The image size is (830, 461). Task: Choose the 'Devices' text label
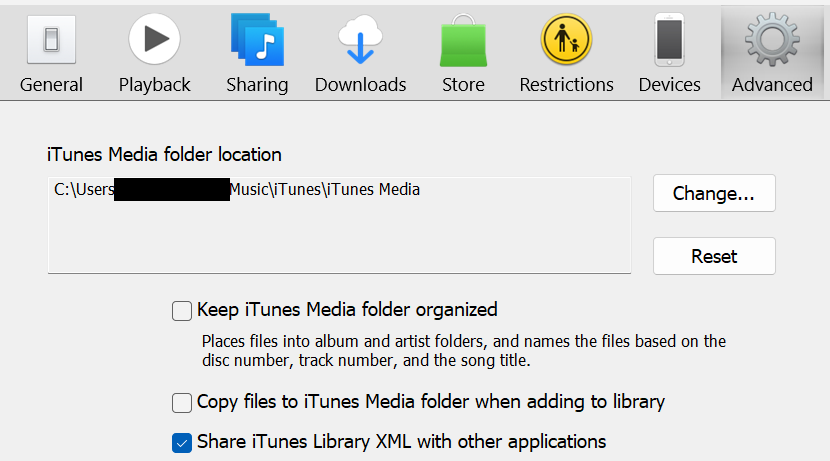point(669,85)
